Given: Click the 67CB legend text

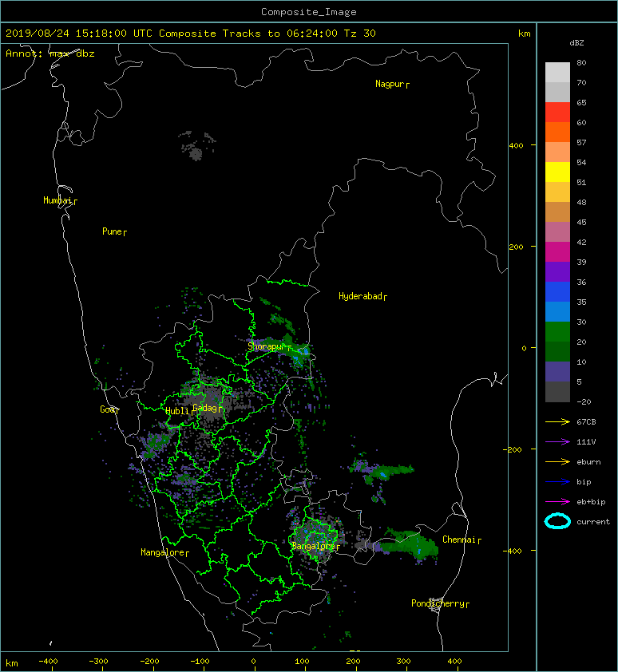Looking at the screenshot, I should click(x=586, y=421).
